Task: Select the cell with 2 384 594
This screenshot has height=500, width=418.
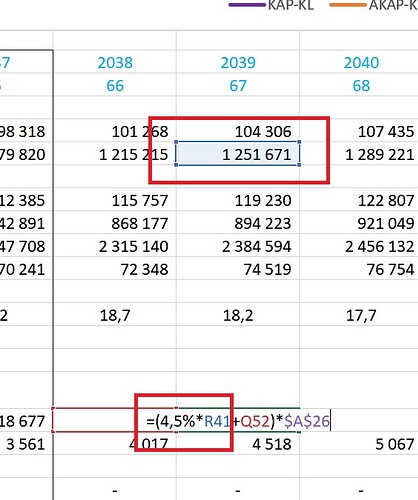Action: [x=238, y=246]
